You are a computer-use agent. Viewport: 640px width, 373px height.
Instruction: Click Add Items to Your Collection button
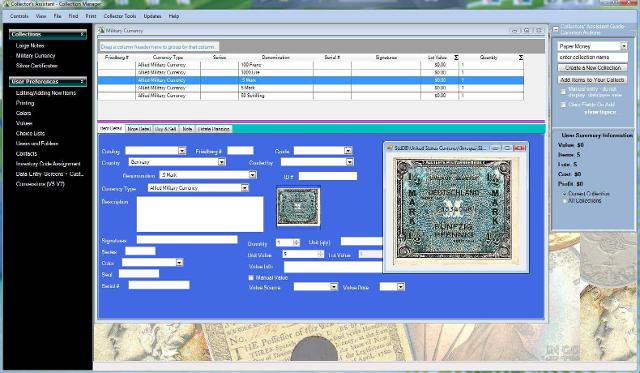593,80
